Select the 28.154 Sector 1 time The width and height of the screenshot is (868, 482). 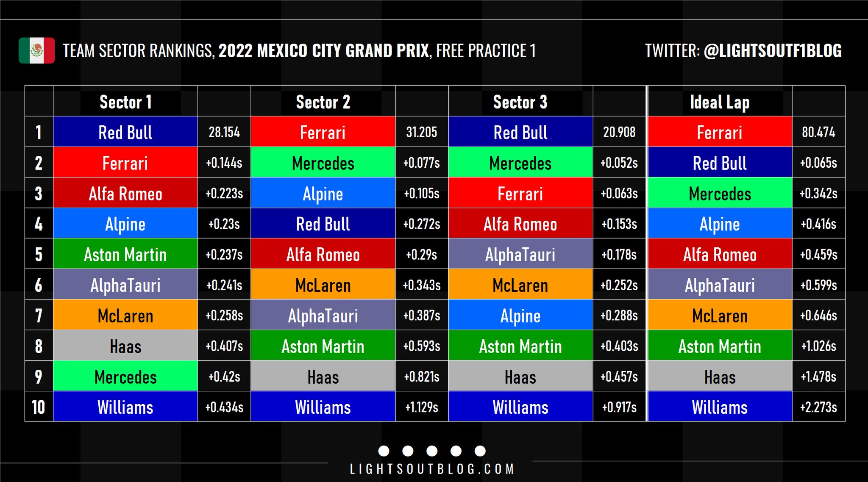[x=224, y=132]
